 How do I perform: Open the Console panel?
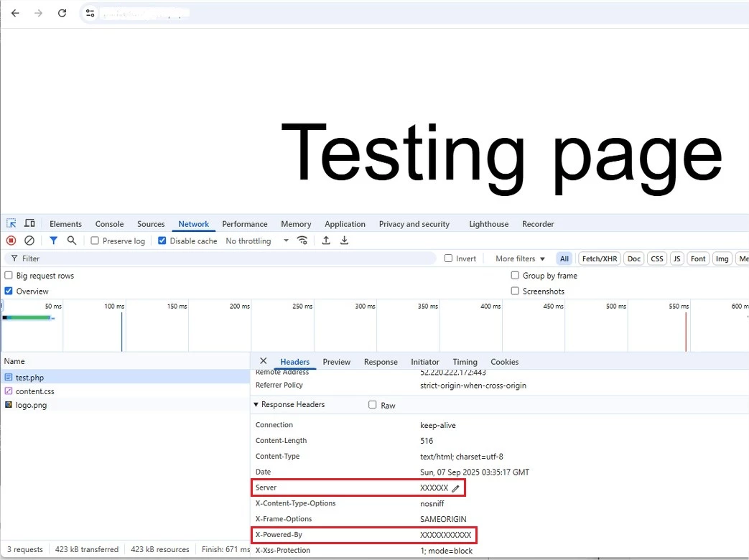(109, 224)
